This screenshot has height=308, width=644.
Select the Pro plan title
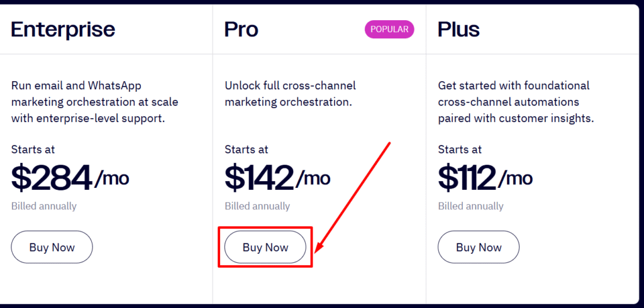[x=241, y=29]
